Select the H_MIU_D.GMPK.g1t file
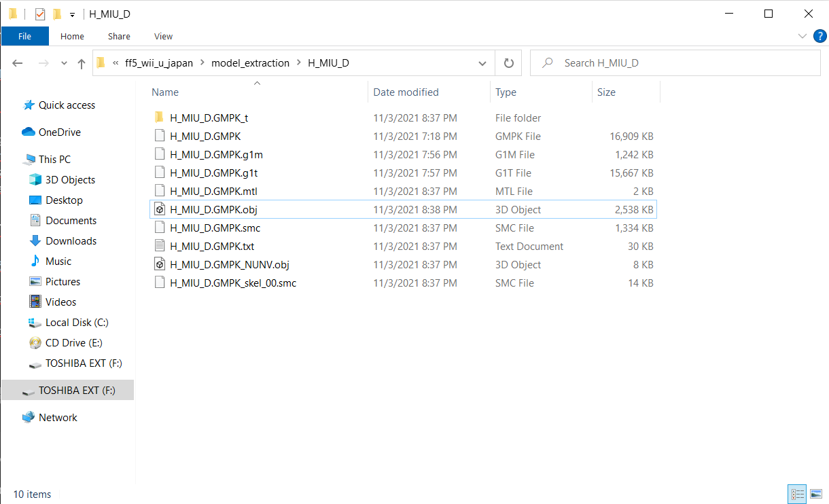Image resolution: width=829 pixels, height=504 pixels. [x=214, y=173]
